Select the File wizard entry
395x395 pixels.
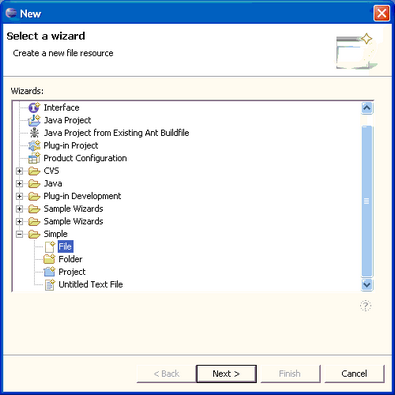tap(65, 247)
